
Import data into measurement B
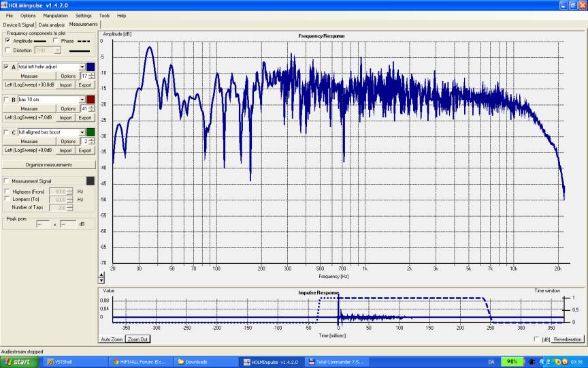[65, 118]
